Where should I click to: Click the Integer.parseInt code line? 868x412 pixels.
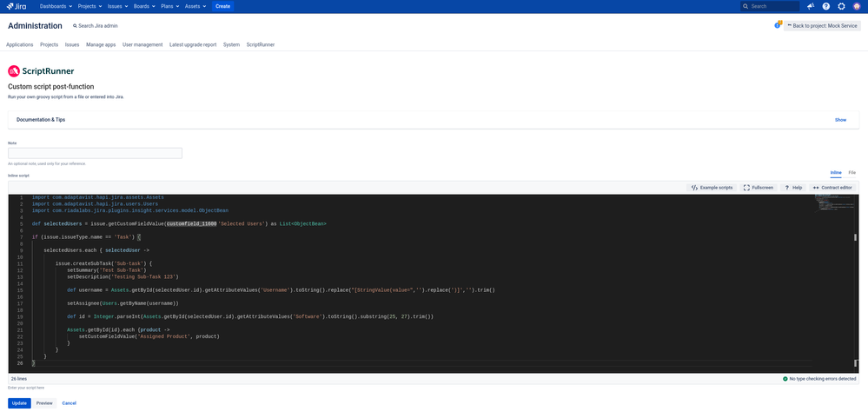pyautogui.click(x=250, y=316)
